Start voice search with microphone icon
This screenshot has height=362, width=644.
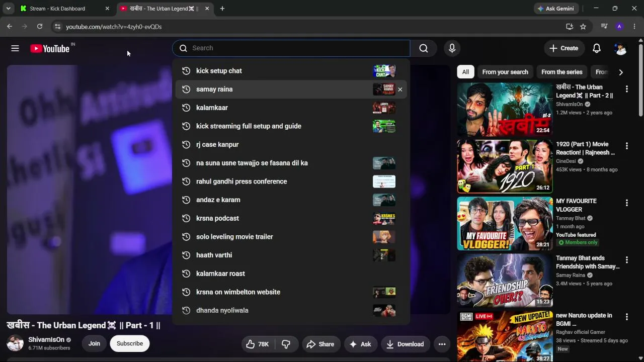pyautogui.click(x=452, y=48)
